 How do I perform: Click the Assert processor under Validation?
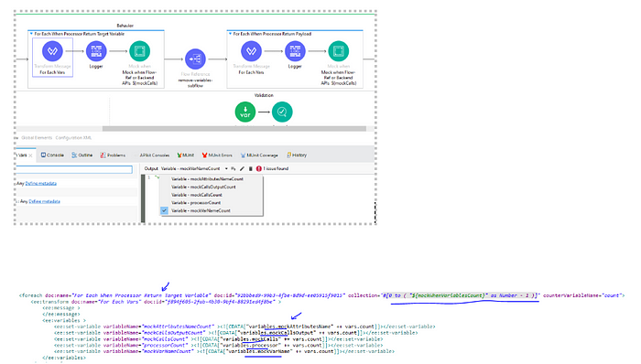pos(282,112)
